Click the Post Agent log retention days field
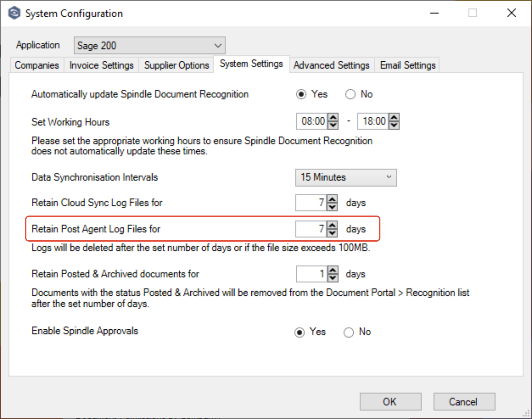 click(x=311, y=229)
